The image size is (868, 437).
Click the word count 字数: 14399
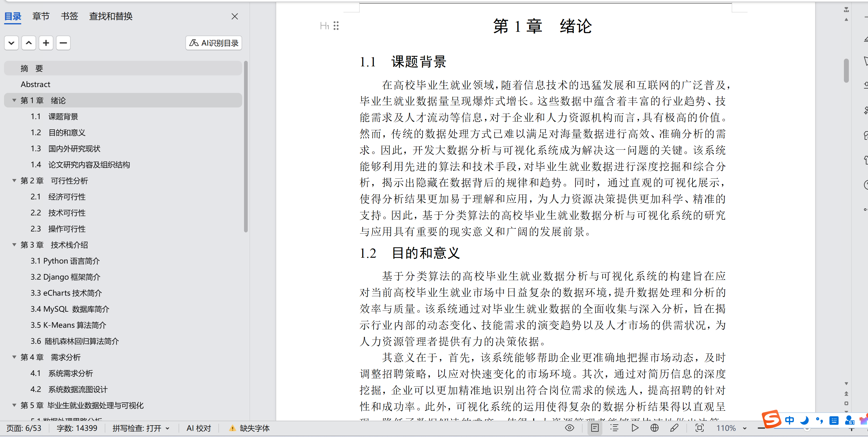tap(77, 428)
